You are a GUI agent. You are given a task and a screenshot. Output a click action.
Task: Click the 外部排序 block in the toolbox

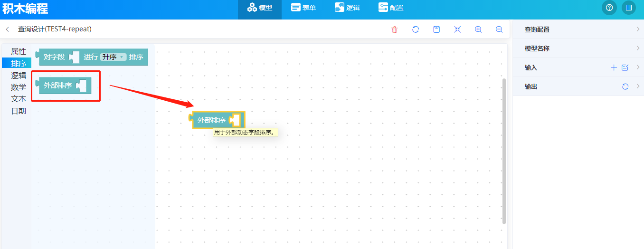pyautogui.click(x=64, y=86)
